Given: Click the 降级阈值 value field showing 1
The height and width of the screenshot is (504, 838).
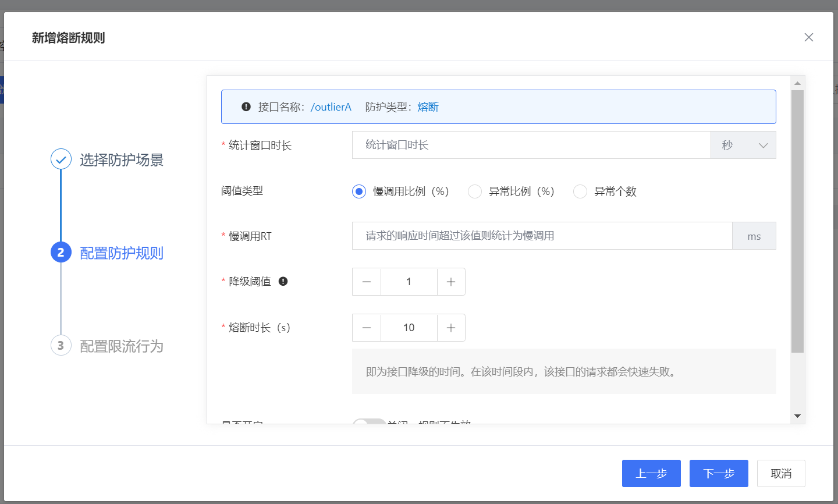Looking at the screenshot, I should tap(409, 282).
